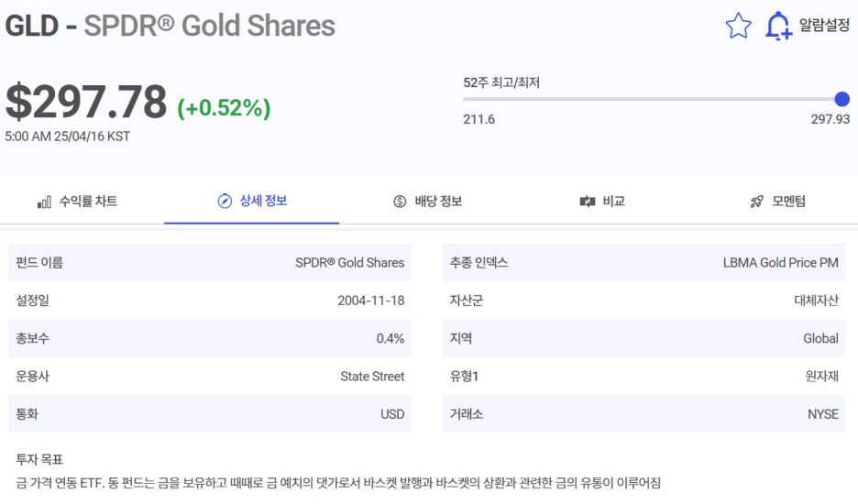The height and width of the screenshot is (504, 858).
Task: Select the 상세 정보 tab
Action: [x=252, y=202]
